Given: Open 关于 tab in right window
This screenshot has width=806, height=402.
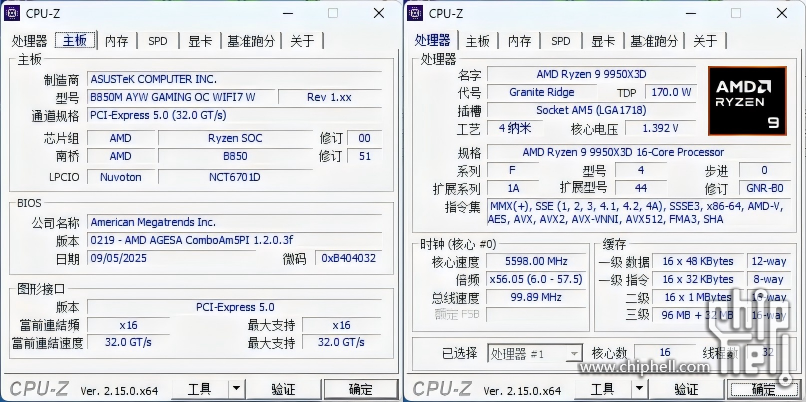Looking at the screenshot, I should [x=705, y=41].
